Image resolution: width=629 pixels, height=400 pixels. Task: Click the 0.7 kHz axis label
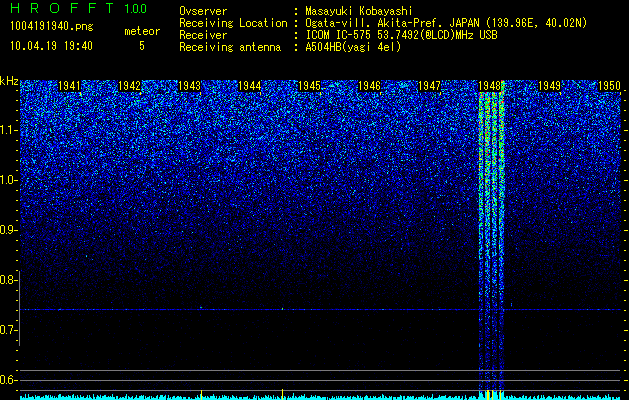[x=8, y=330]
